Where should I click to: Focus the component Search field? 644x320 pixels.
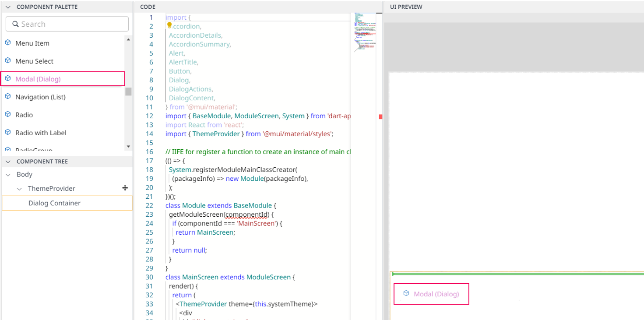click(x=67, y=24)
